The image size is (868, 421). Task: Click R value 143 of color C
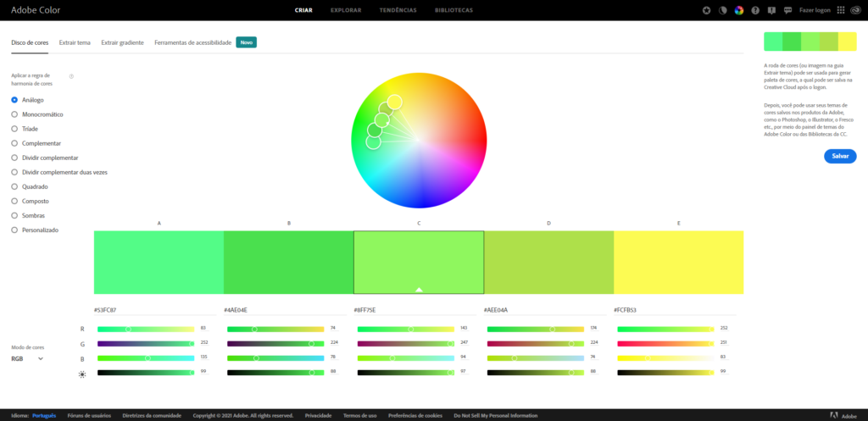(x=464, y=328)
